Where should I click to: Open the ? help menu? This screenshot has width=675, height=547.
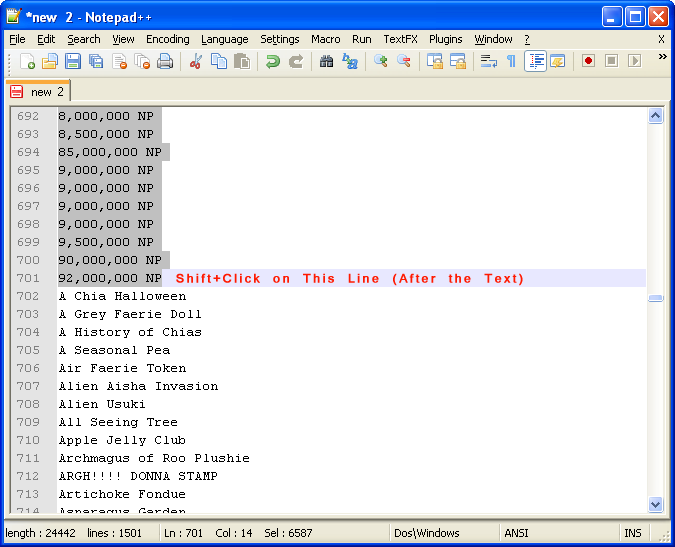[527, 39]
